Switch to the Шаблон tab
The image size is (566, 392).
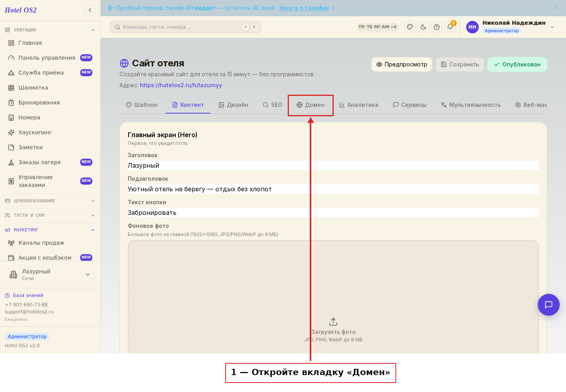tap(142, 105)
